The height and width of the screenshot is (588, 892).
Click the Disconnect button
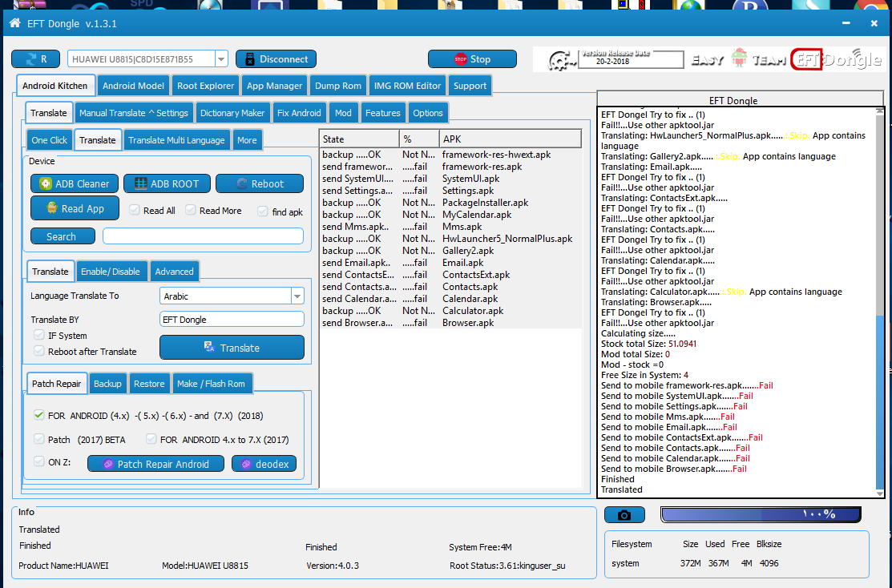(276, 59)
